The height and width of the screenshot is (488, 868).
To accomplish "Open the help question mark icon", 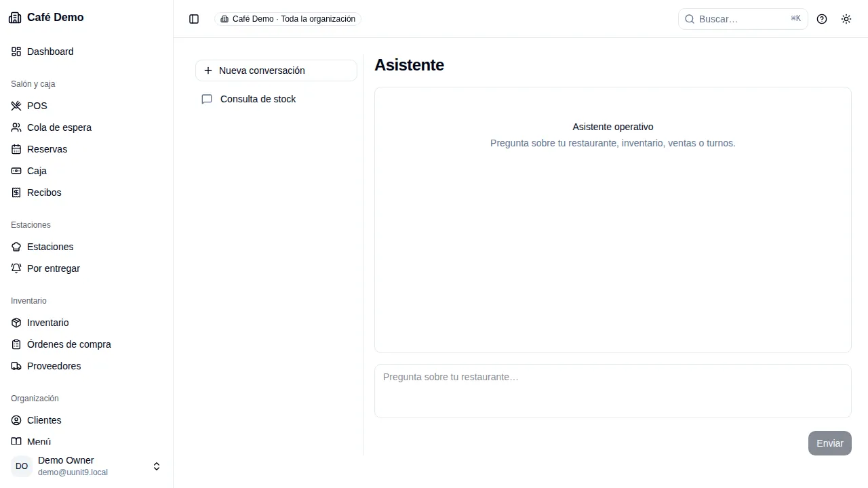I will tap(822, 19).
